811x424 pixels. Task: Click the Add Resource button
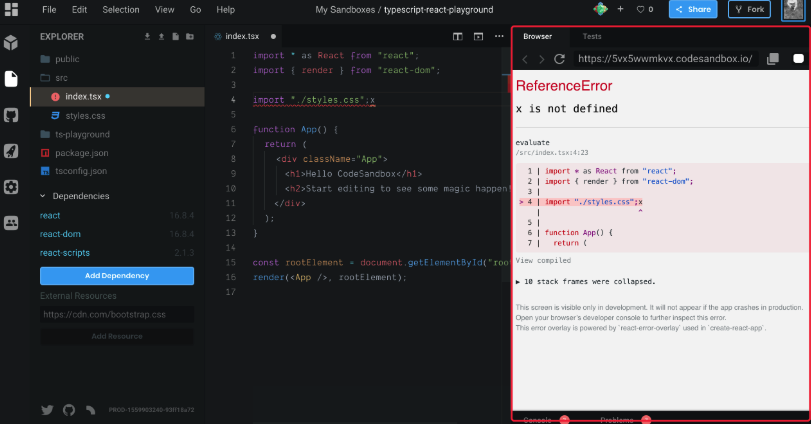click(117, 336)
